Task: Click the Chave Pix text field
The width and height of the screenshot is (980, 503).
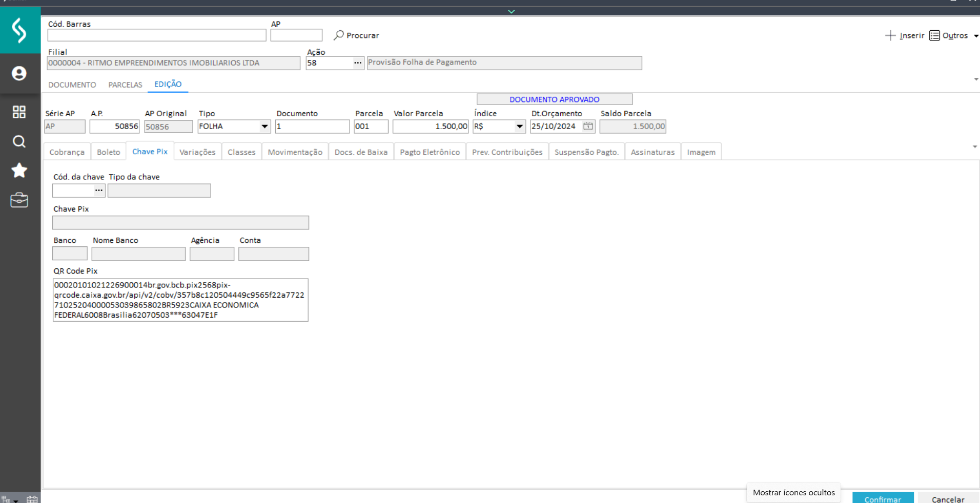Action: point(180,222)
